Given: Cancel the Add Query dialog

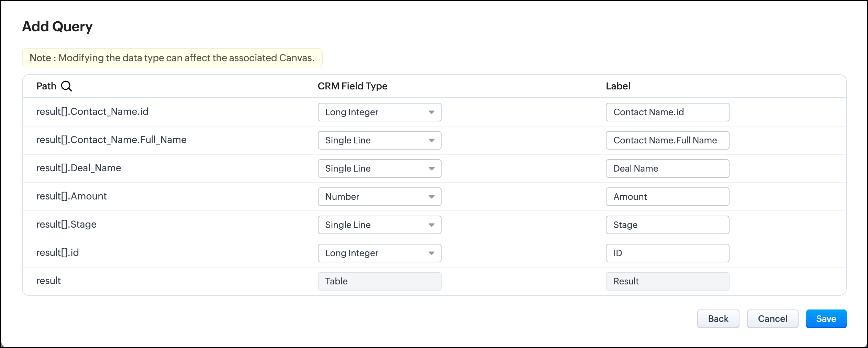Looking at the screenshot, I should pos(772,319).
